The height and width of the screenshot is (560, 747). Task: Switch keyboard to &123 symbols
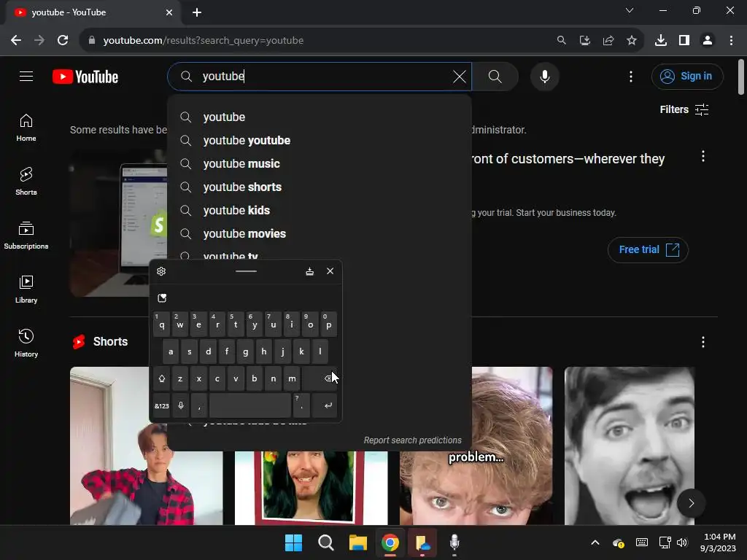161,405
